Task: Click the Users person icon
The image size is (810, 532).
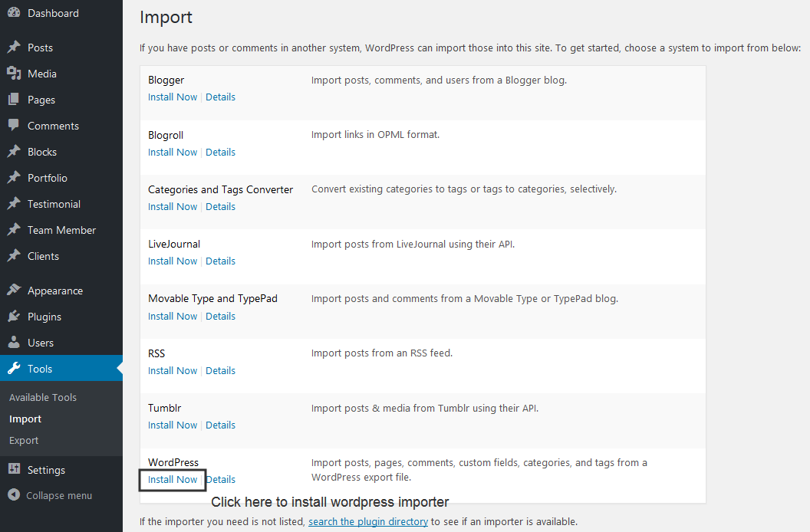Action: coord(14,343)
